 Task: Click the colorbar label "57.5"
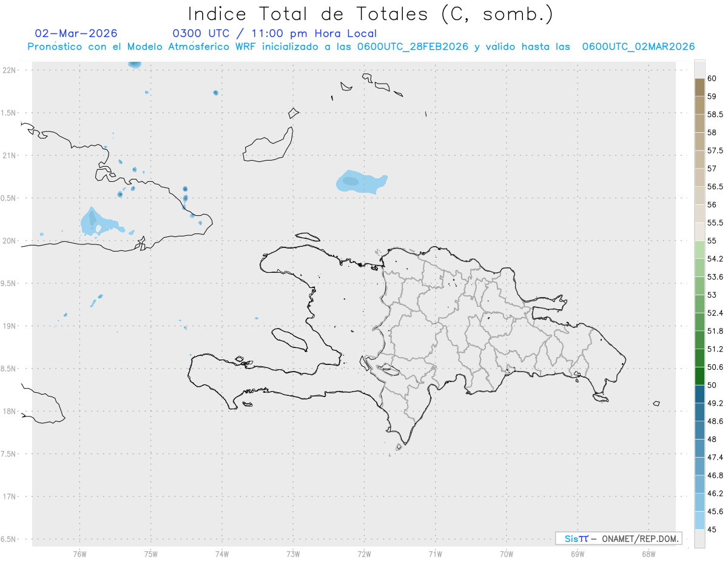[x=715, y=150]
